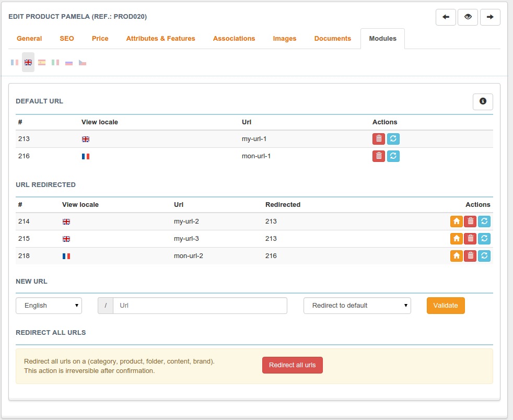
Task: Switch editing language to Spanish flag
Action: [x=42, y=63]
